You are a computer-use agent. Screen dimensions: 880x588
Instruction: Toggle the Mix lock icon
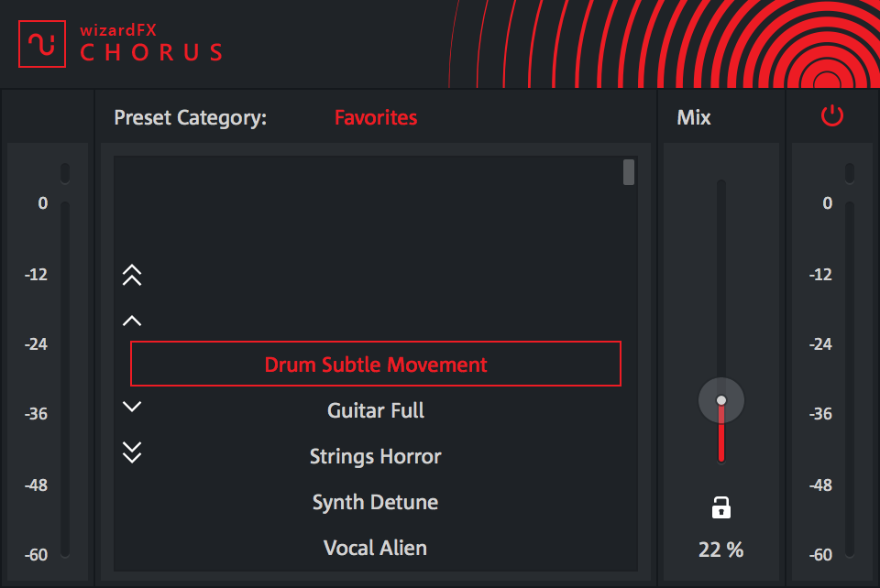(x=721, y=507)
